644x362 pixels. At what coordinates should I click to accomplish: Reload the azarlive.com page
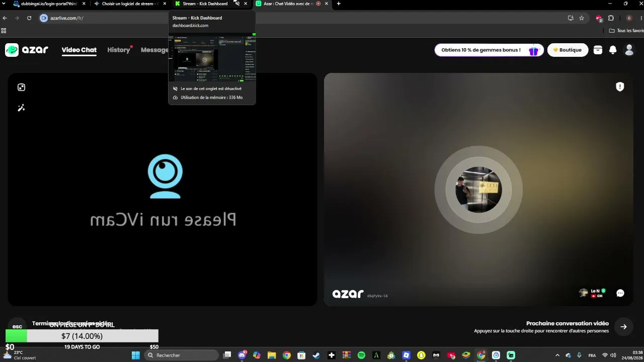click(29, 18)
